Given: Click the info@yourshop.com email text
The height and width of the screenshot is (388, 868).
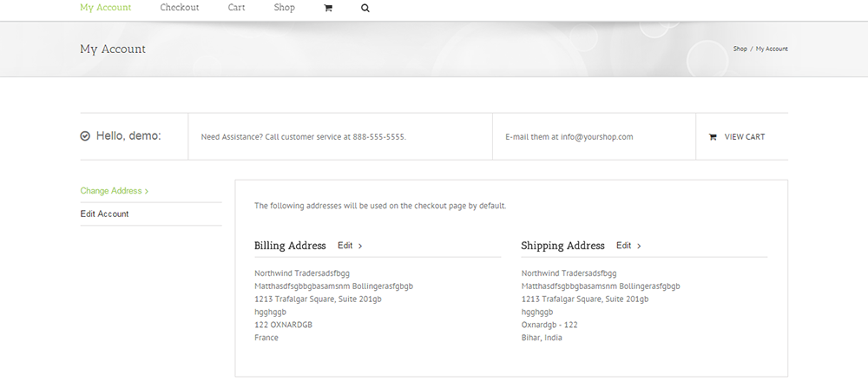Looking at the screenshot, I should [596, 137].
